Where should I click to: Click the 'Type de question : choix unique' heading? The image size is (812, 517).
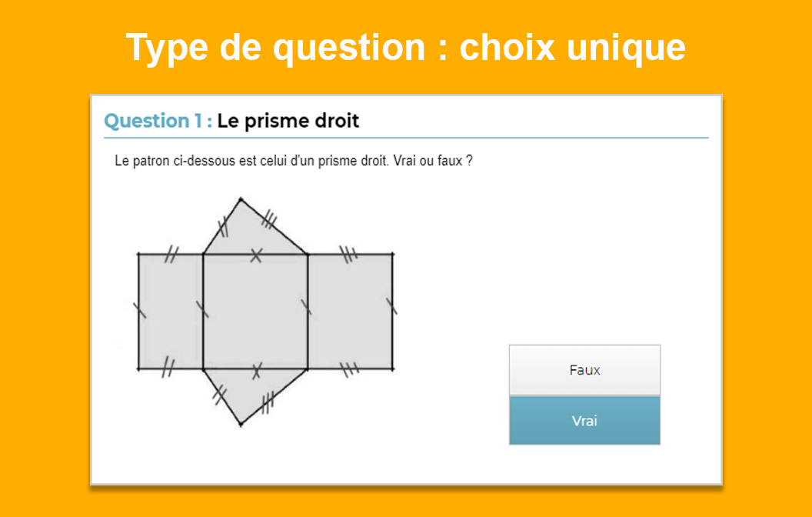[405, 48]
